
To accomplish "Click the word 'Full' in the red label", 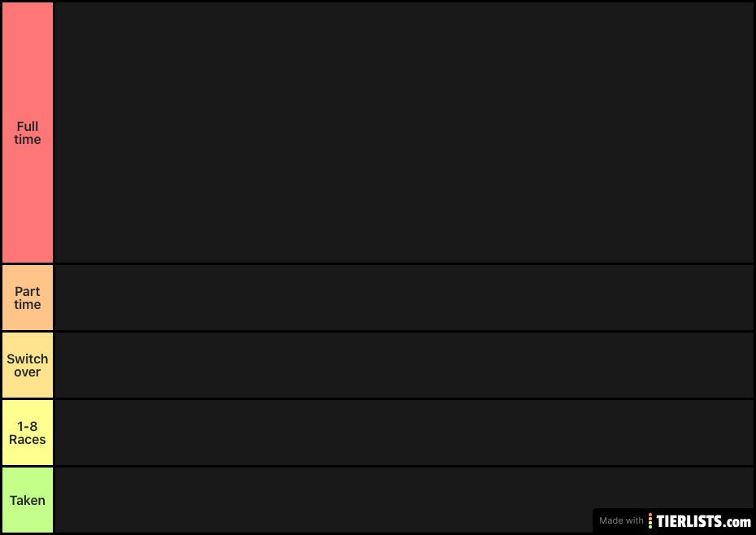I will 28,126.
